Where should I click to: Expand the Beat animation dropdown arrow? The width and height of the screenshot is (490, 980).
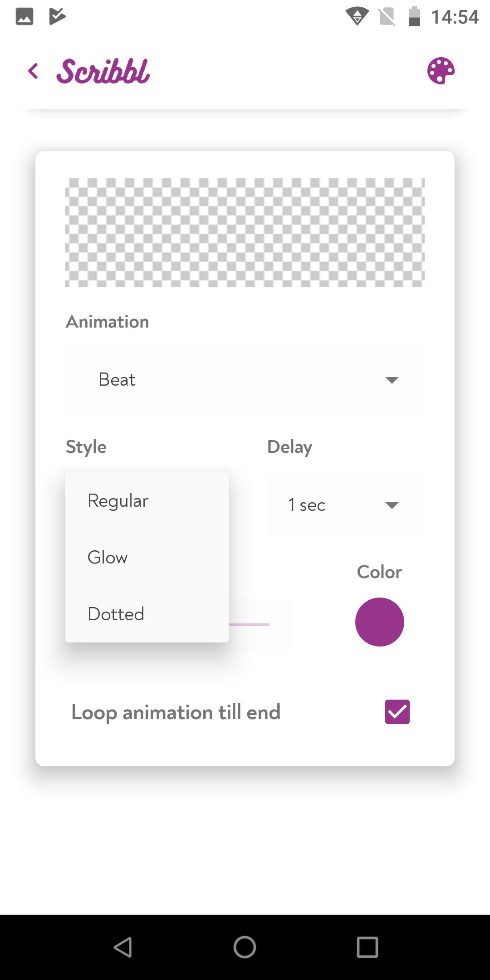(x=392, y=380)
